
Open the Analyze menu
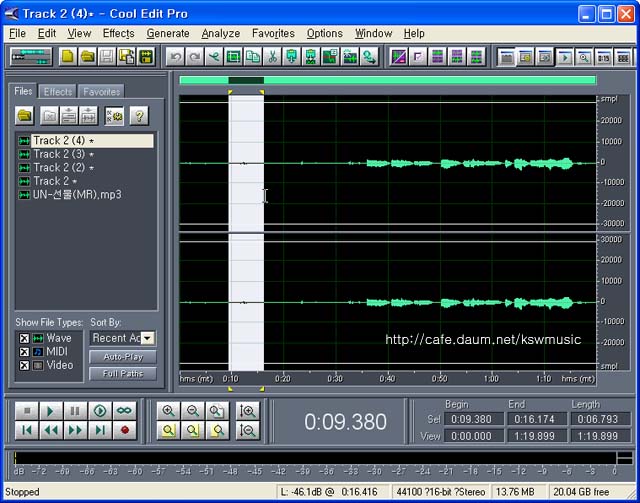pos(220,33)
